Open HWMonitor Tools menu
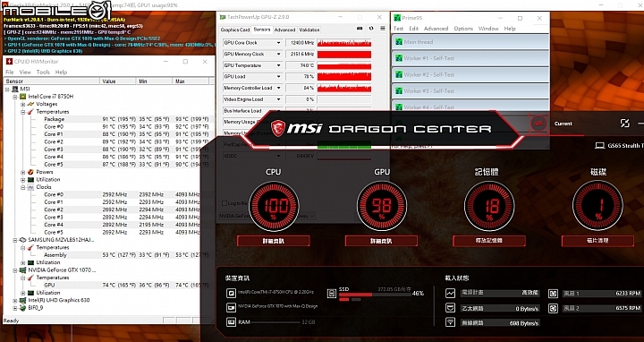The width and height of the screenshot is (644, 342). (x=43, y=72)
